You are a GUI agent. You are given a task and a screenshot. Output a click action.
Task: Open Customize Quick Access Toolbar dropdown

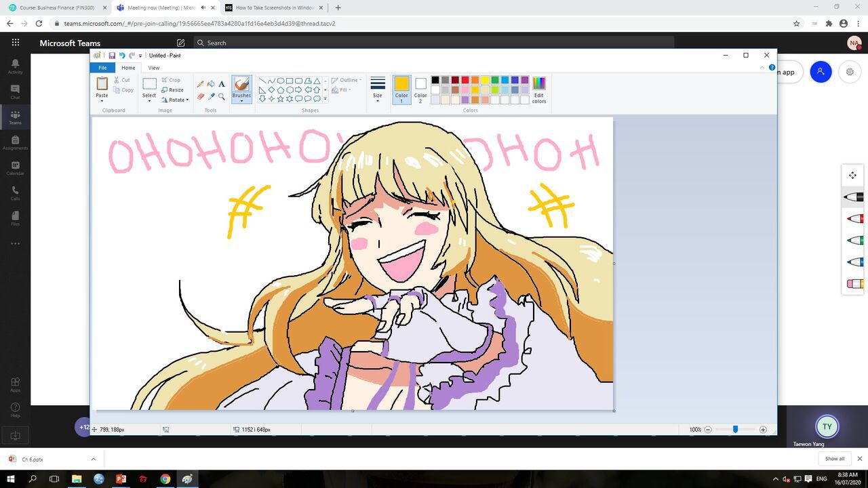[x=140, y=56]
